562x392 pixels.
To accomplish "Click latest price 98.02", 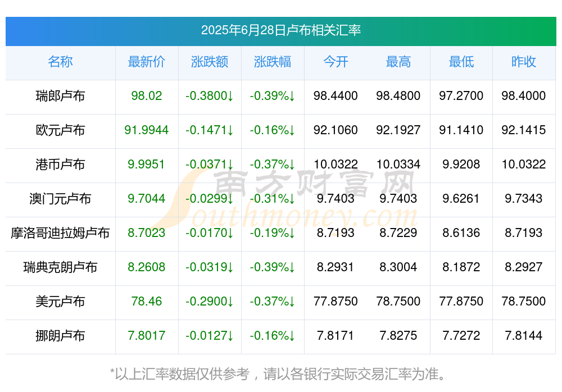I will coord(147,95).
